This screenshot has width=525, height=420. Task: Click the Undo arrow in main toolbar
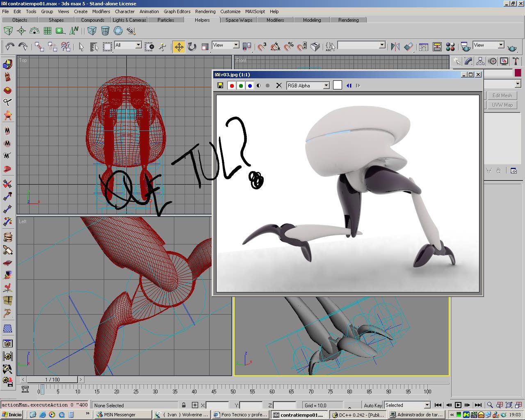click(10, 47)
